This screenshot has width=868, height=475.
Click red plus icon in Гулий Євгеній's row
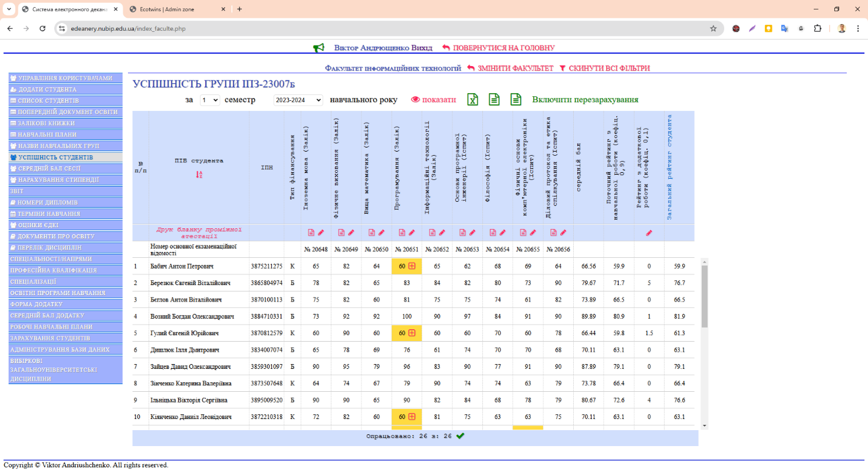click(412, 333)
